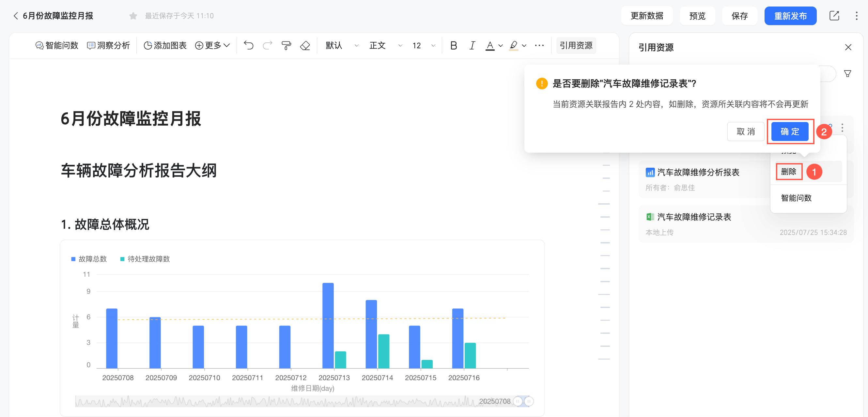Click the 重新发布 button
Screen dimensions: 868x417
[790, 16]
